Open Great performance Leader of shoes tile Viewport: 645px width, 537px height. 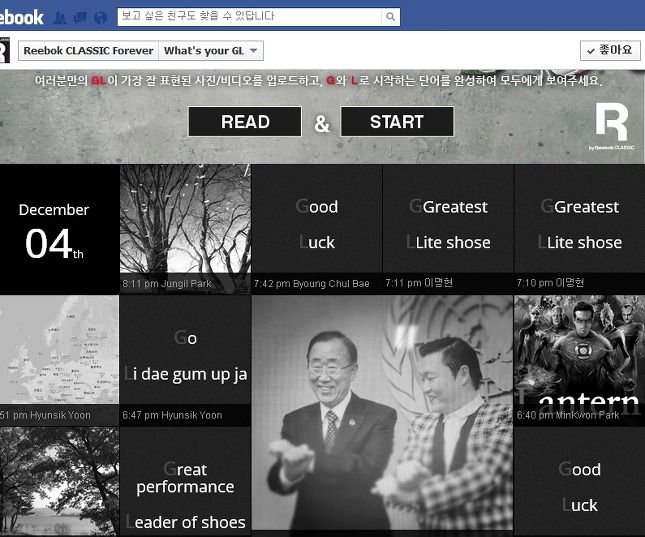pyautogui.click(x=185, y=481)
